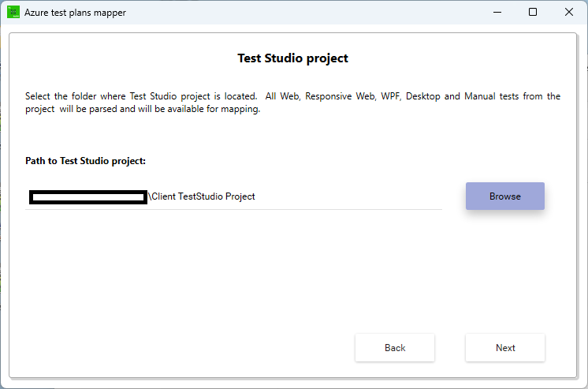This screenshot has height=389, width=588.
Task: Proceed to the next step with Next
Action: (505, 348)
